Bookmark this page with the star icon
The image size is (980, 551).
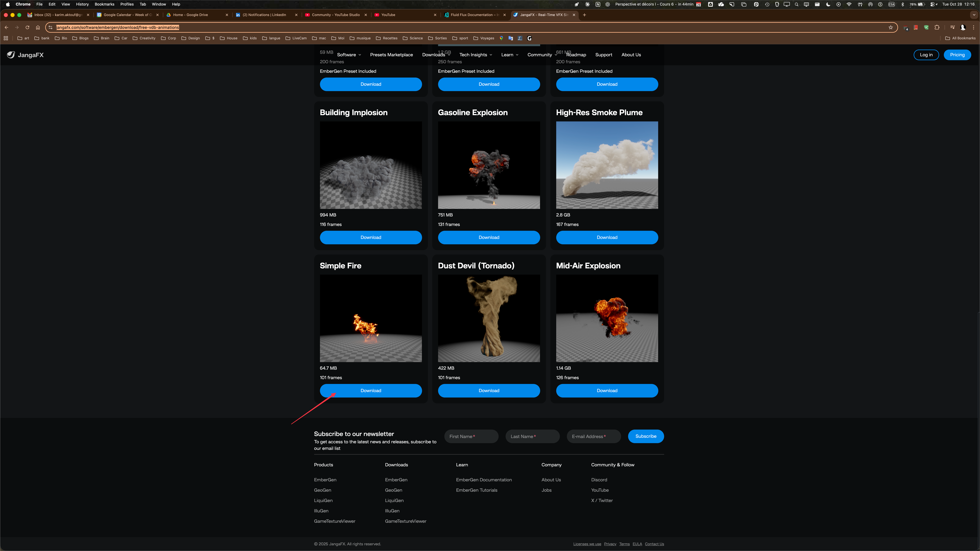tap(891, 27)
